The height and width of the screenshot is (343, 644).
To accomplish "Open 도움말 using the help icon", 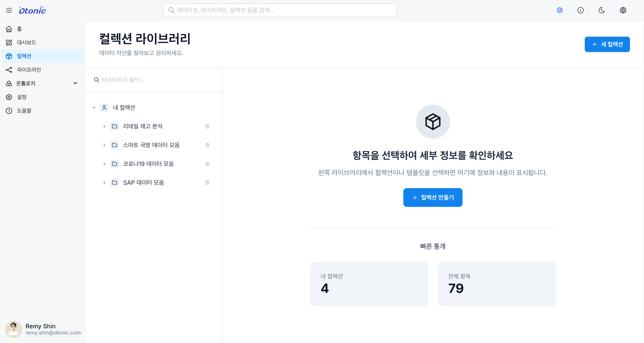I will pos(24,111).
